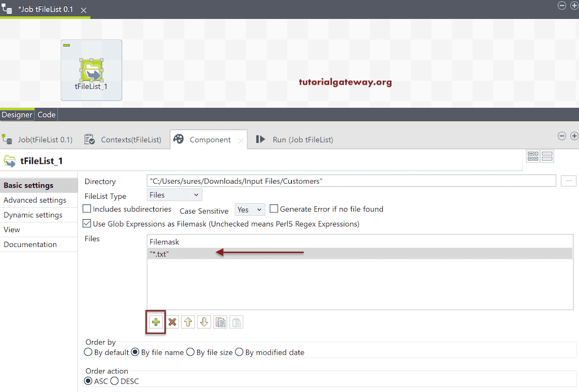The image size is (579, 392).
Task: Move the Filemask up with the up arrow icon
Action: [188, 322]
